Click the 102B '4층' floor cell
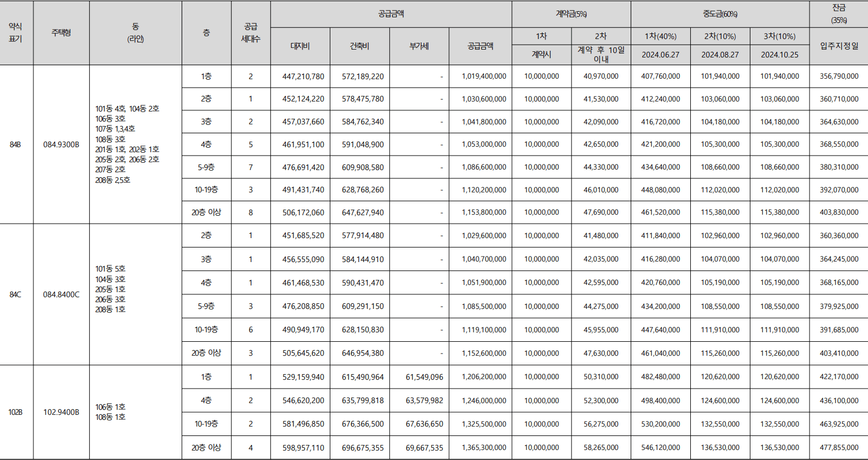Screen dimensions: 868x460 tap(206, 400)
